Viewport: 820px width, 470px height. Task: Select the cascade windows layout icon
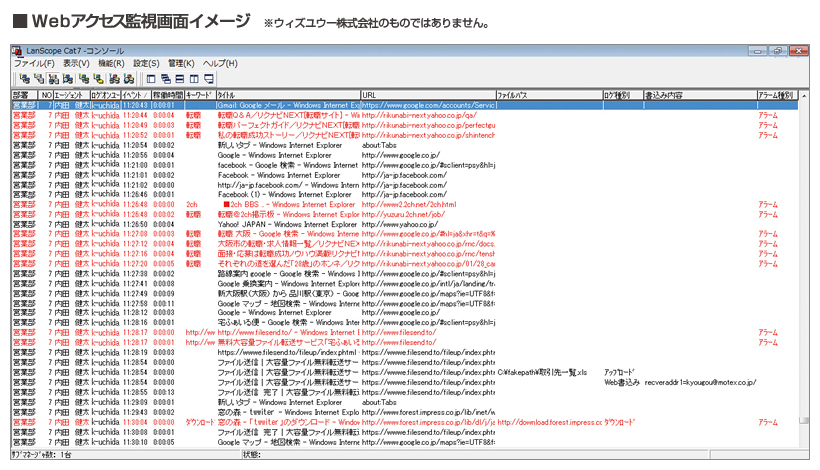tap(166, 79)
